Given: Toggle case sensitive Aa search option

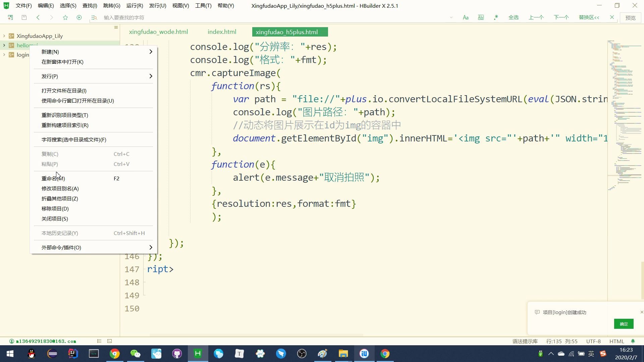Looking at the screenshot, I should [466, 17].
